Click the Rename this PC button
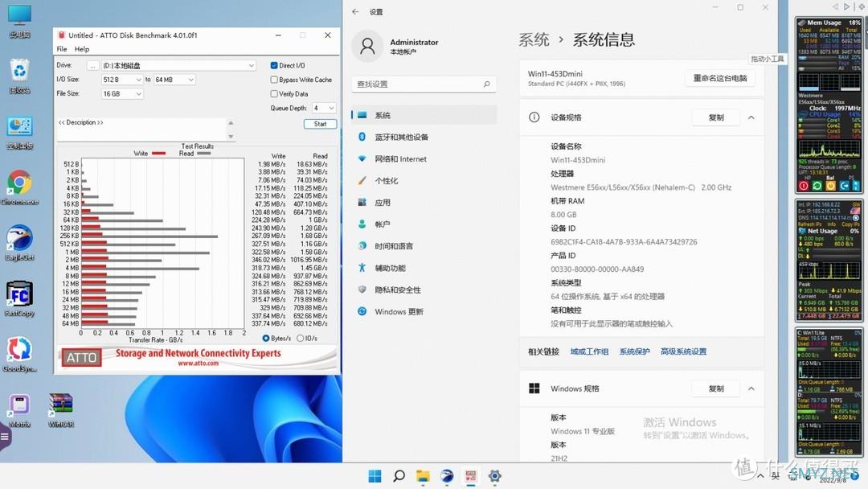The width and height of the screenshot is (868, 489). [x=719, y=78]
